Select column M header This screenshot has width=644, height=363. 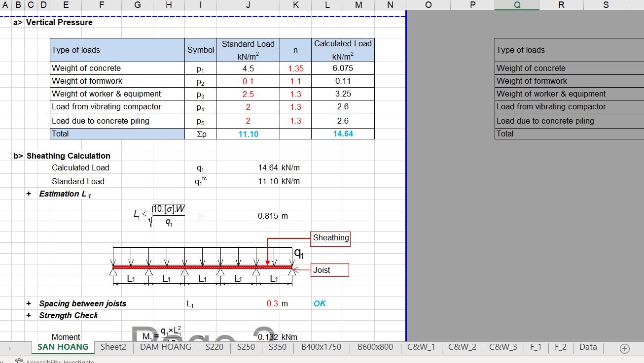pyautogui.click(x=358, y=5)
